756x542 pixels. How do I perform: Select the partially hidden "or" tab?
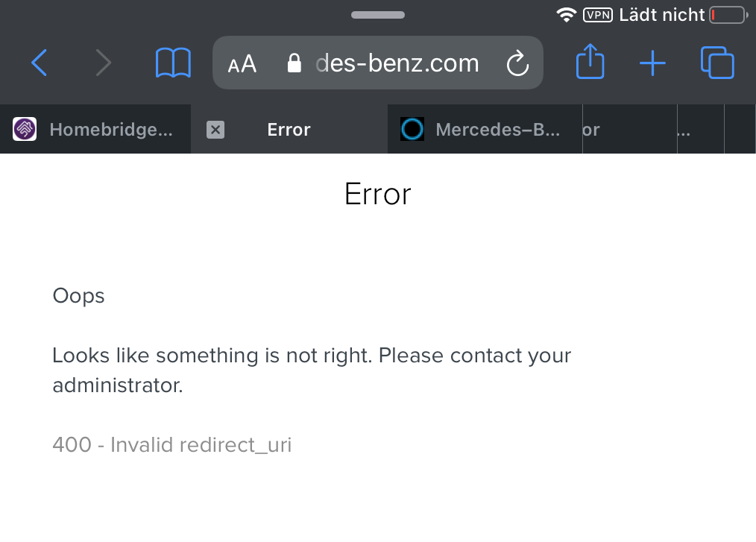click(x=629, y=130)
